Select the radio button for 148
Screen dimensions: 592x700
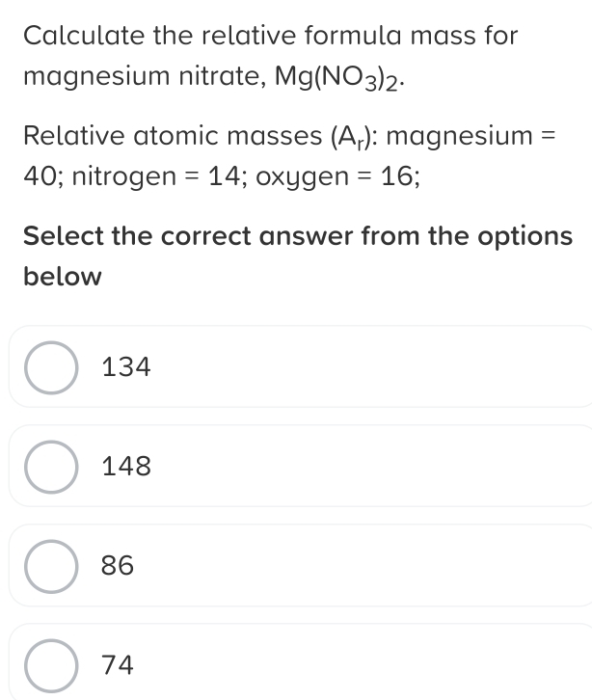tap(50, 468)
